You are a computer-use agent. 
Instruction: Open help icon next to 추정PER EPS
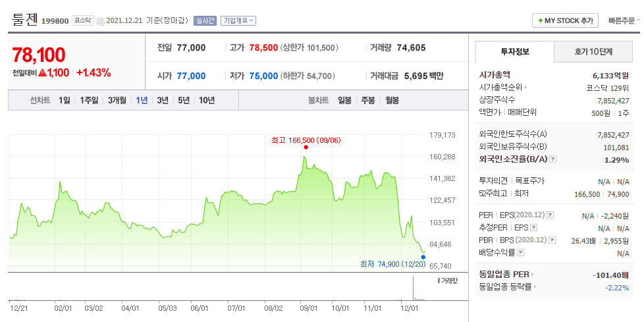pos(533,228)
